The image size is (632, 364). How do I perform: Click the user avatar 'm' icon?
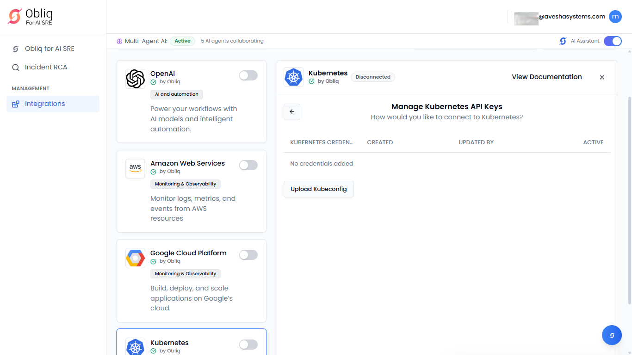(615, 17)
